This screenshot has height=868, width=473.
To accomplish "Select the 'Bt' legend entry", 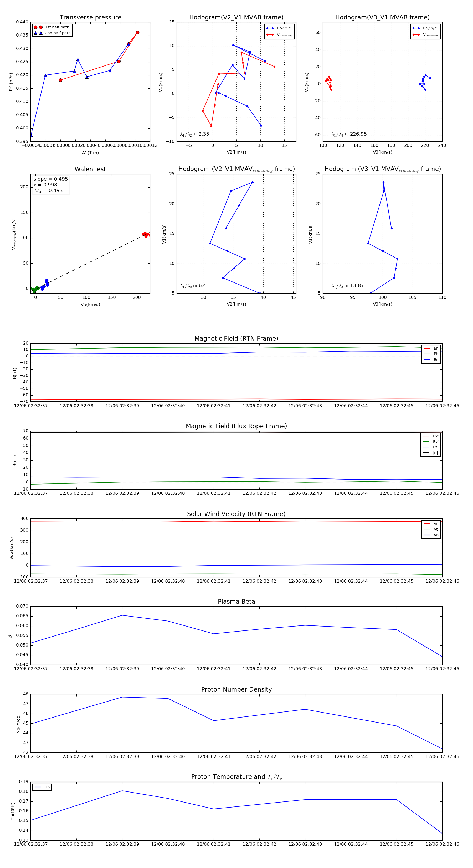I will [x=431, y=354].
